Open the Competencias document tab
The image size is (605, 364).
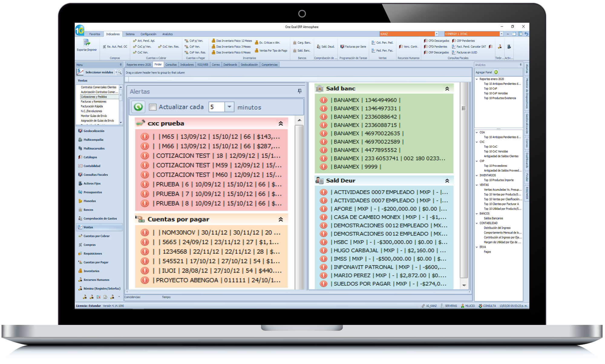click(x=270, y=65)
